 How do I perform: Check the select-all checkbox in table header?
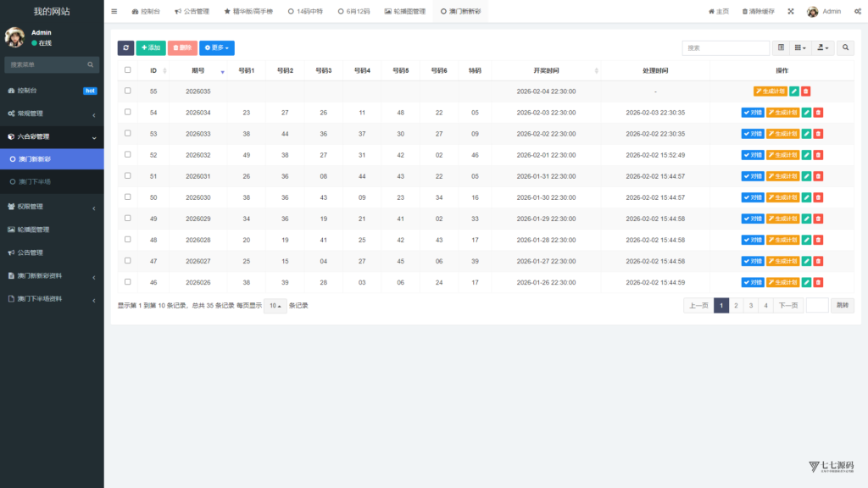(x=128, y=70)
